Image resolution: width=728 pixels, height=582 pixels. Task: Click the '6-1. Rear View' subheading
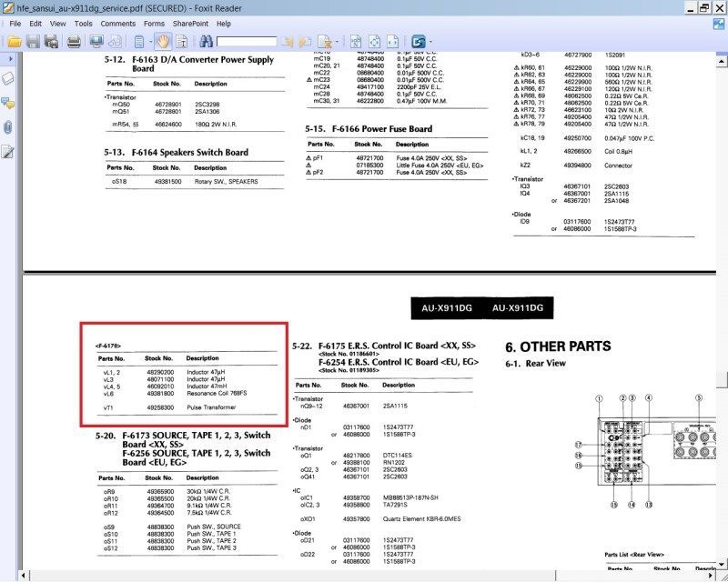(x=535, y=364)
